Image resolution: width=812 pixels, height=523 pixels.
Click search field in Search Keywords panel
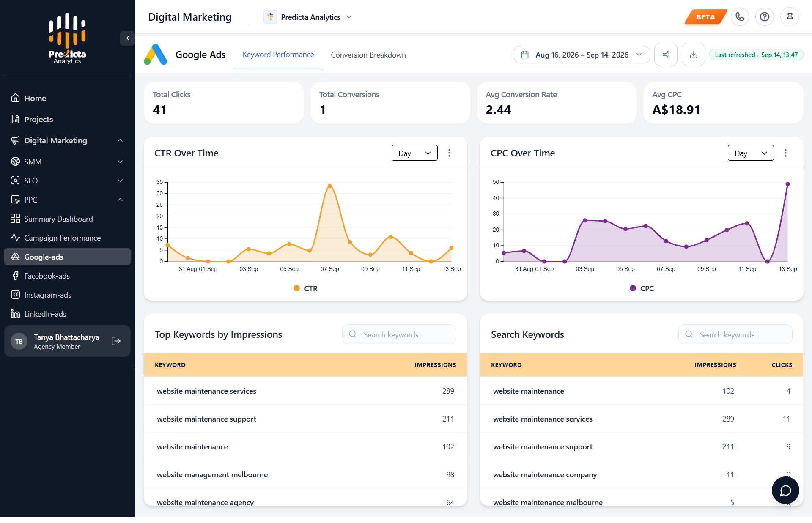(x=735, y=334)
